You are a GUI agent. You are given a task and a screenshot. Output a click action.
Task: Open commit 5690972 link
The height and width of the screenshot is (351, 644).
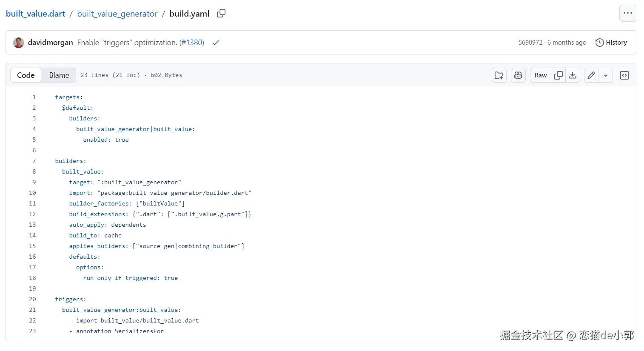pos(530,43)
